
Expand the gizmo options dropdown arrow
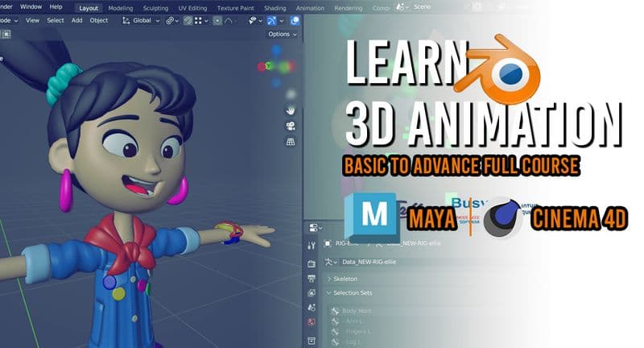pos(281,21)
